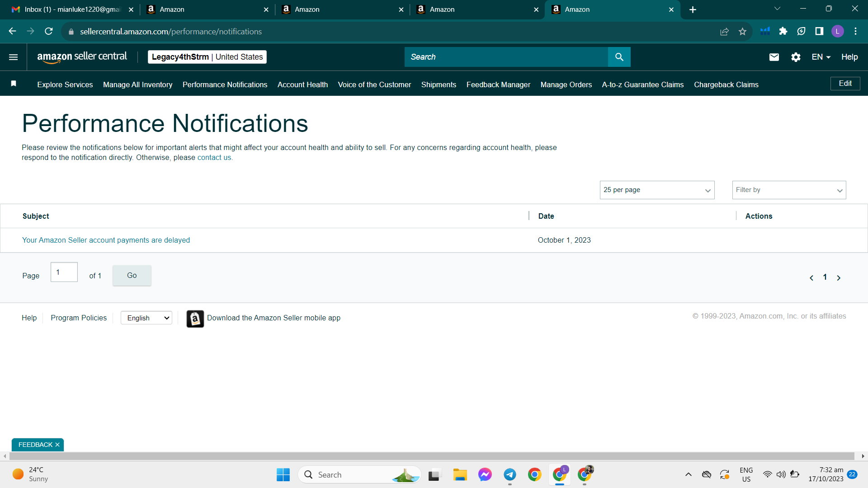
Task: Click the page number input field
Action: (64, 272)
